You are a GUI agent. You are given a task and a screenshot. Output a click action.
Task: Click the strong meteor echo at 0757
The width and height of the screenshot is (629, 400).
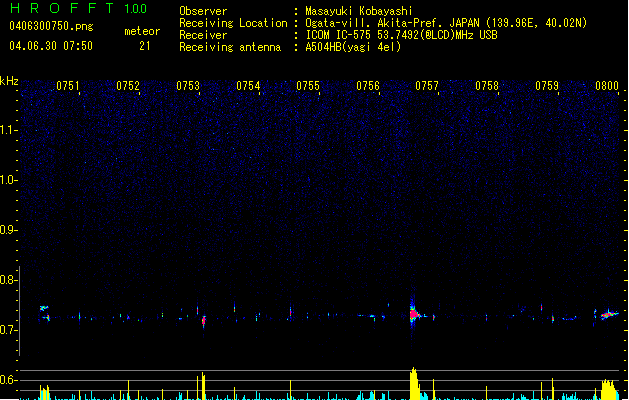point(414,314)
